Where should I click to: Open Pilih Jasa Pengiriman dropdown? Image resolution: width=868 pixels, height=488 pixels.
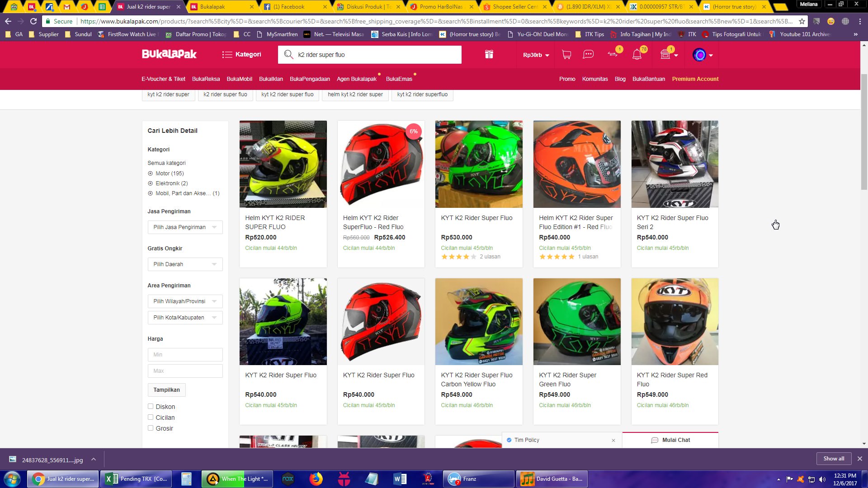(185, 227)
